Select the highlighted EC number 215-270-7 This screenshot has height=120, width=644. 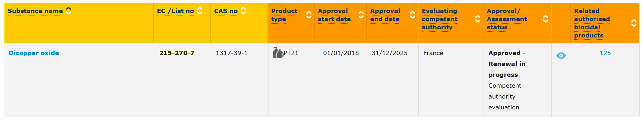click(177, 53)
